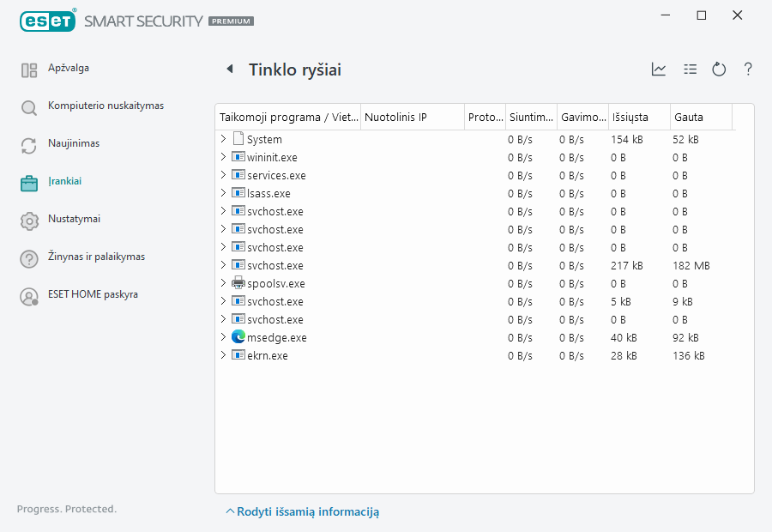
Task: Expand the msedge.exe connections
Action: click(223, 337)
